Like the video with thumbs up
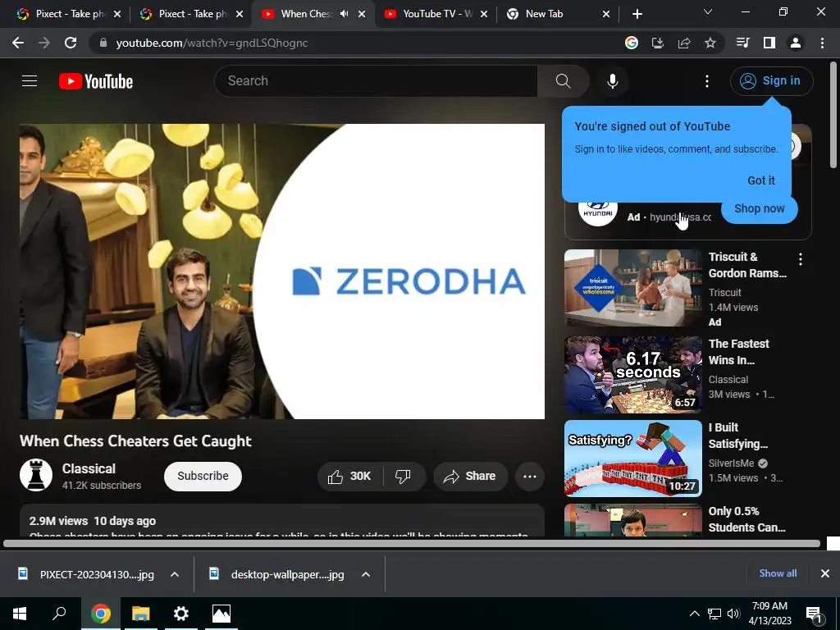This screenshot has height=630, width=840. (349, 477)
